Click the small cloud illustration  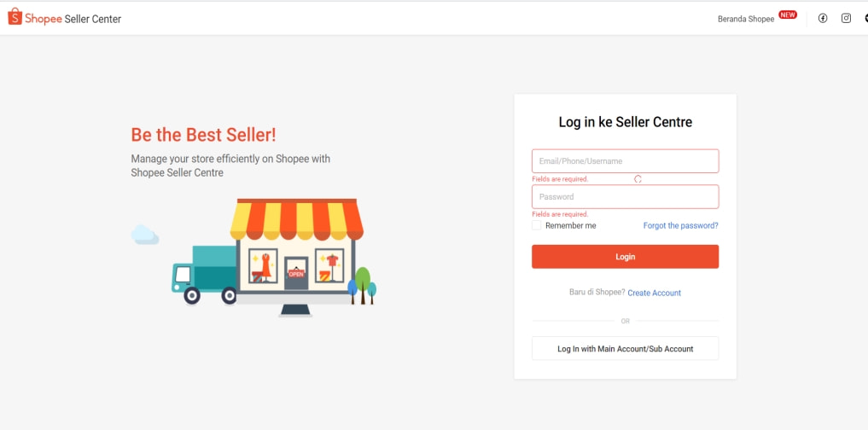pyautogui.click(x=145, y=235)
